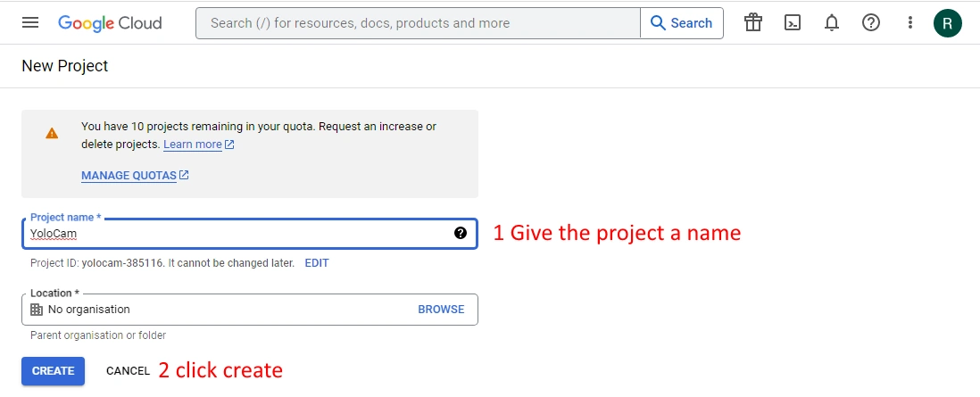Click the organisation building icon in Location
980x397 pixels.
click(x=37, y=310)
